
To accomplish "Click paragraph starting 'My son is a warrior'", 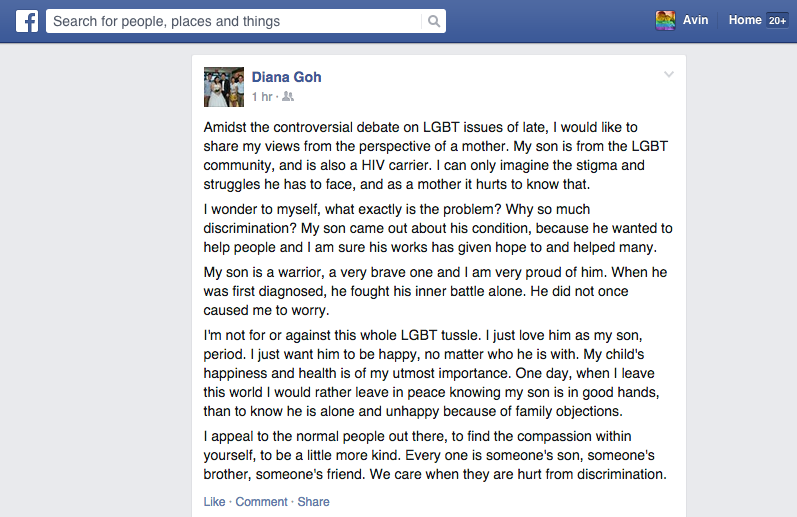I will tap(435, 291).
